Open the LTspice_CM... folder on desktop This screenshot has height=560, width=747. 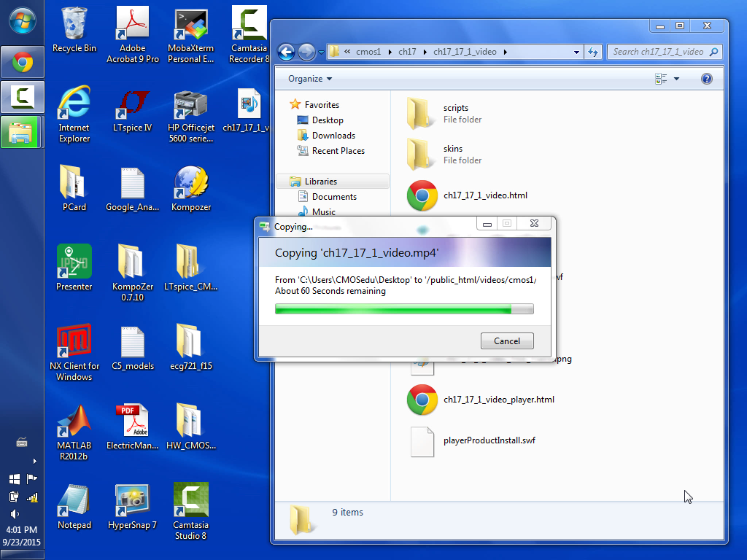pos(190,268)
